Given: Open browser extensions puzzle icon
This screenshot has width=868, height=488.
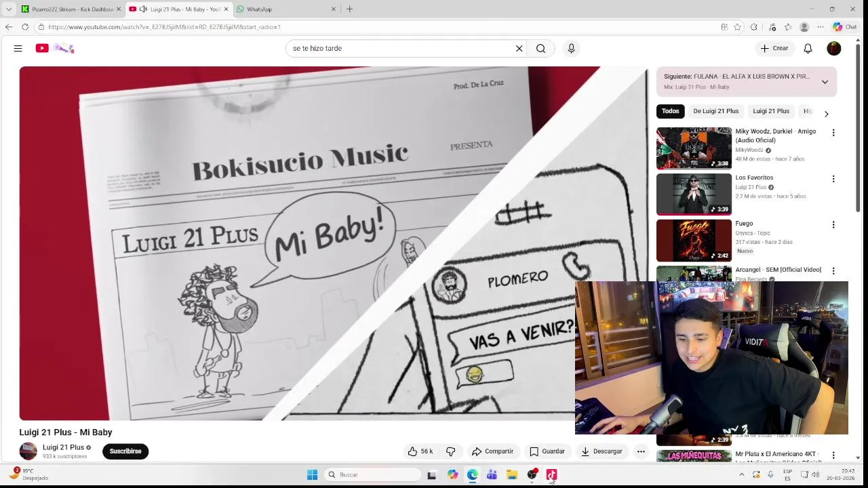Looking at the screenshot, I should 753,27.
